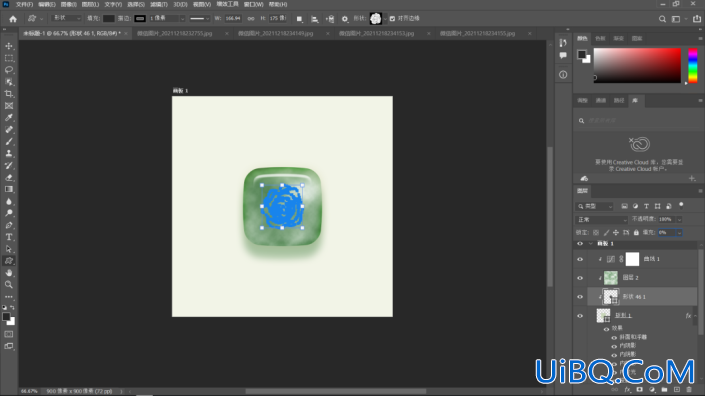Click the rainbow hue slider strip
705x396 pixels.
(693, 66)
